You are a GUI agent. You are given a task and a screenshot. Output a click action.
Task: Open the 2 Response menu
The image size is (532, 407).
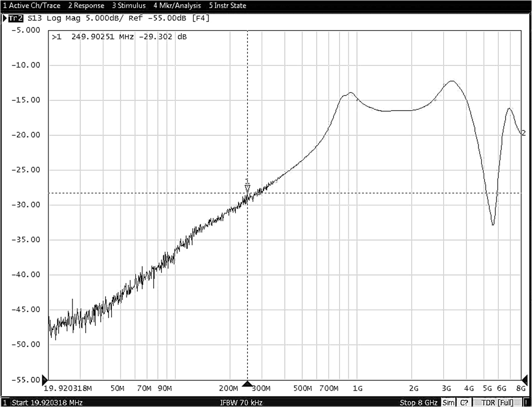click(86, 5)
